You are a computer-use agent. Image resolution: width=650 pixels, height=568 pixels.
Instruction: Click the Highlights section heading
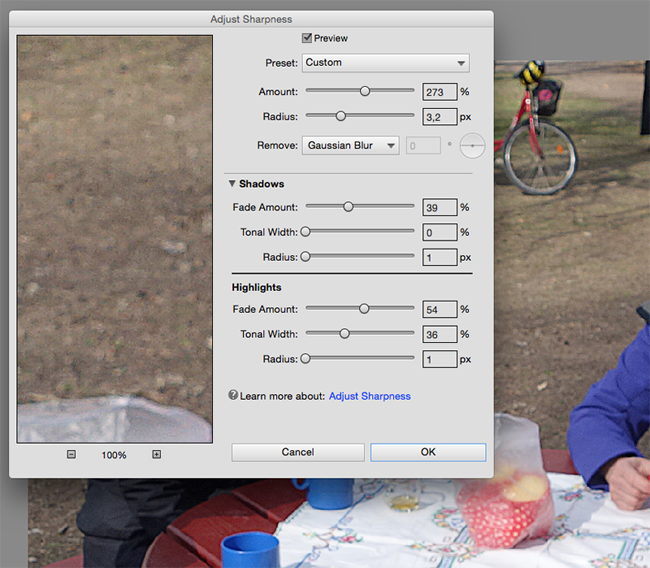[256, 287]
